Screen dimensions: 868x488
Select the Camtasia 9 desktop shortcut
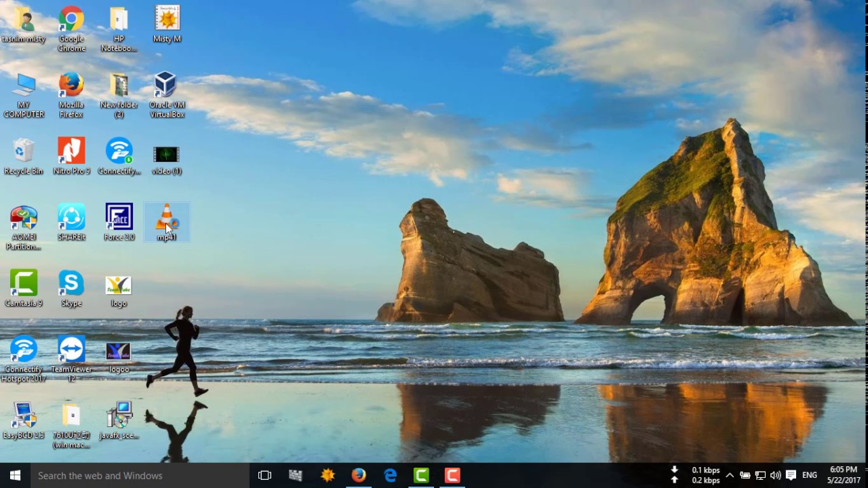pos(24,288)
